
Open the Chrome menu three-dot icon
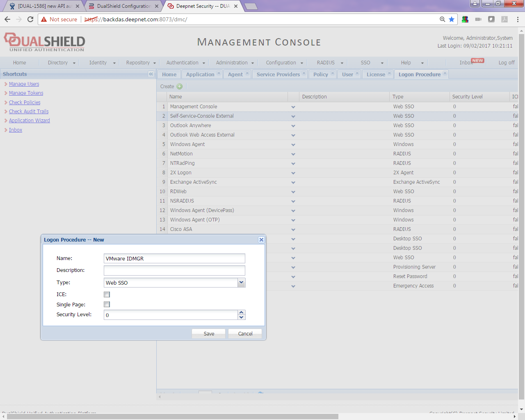(518, 19)
